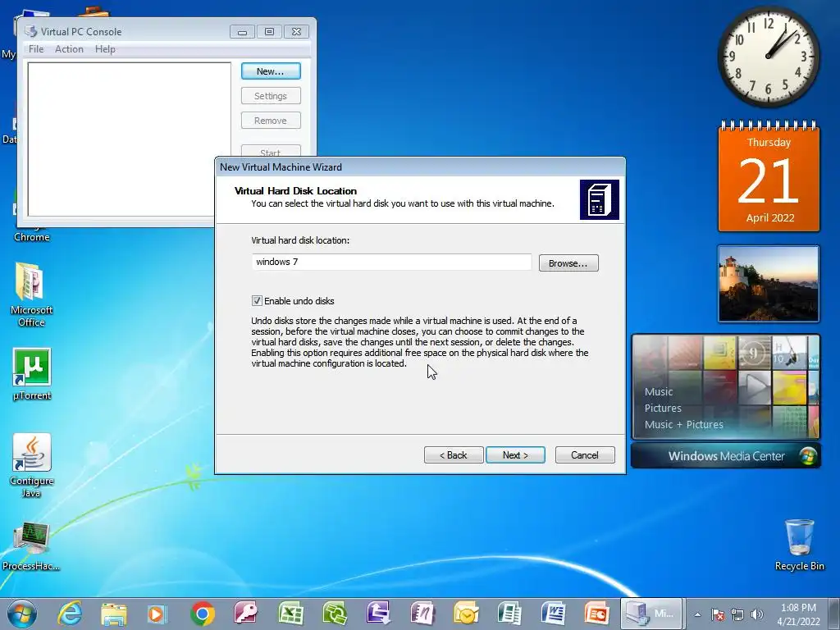
Task: Cancel the New Virtual Machine Wizard
Action: [585, 454]
